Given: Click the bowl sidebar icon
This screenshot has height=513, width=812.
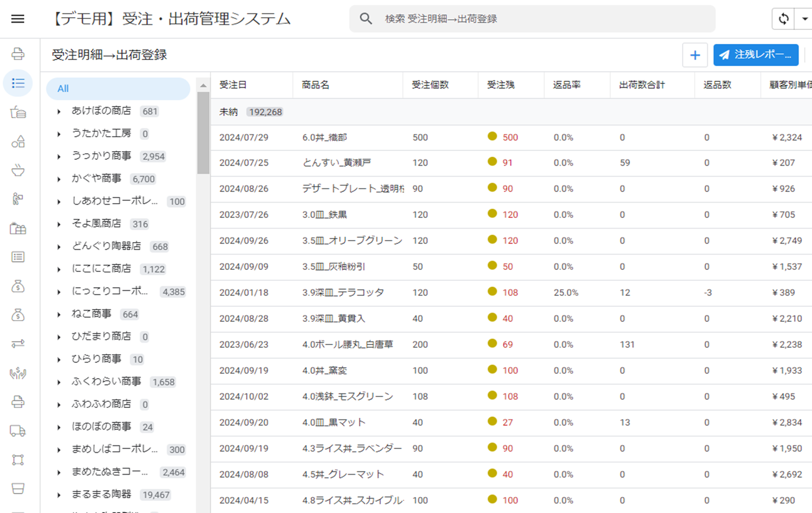Looking at the screenshot, I should pyautogui.click(x=18, y=171).
